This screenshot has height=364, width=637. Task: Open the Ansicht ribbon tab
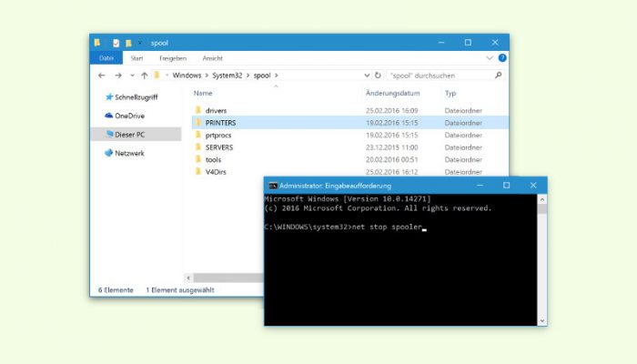click(x=212, y=58)
